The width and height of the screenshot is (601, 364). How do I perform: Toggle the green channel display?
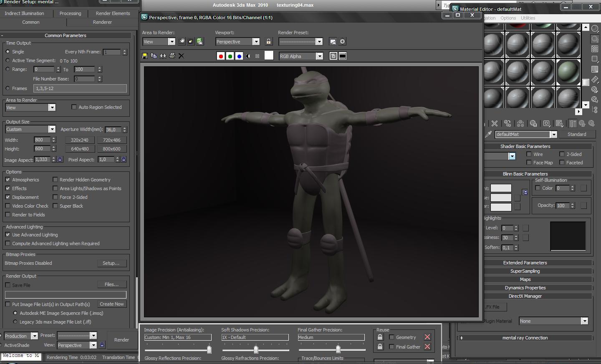230,56
